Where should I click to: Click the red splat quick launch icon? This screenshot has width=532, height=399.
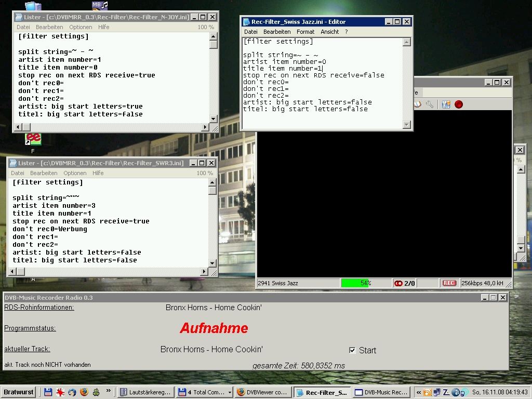pos(60,392)
